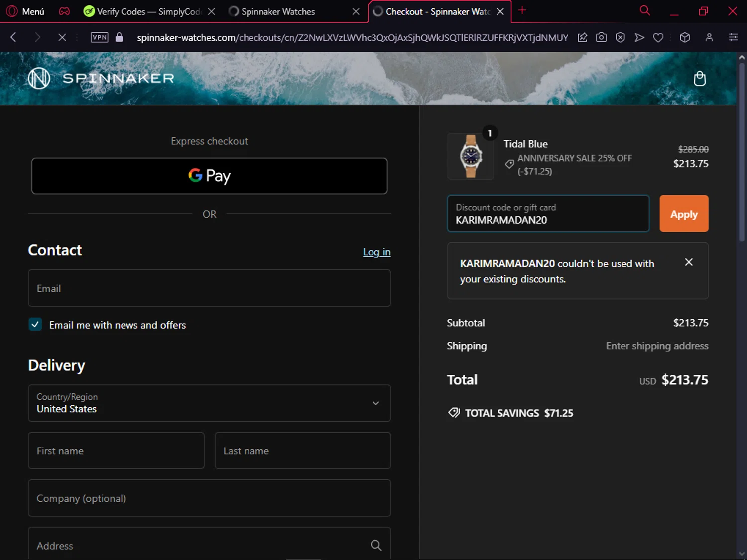Open the easy setup sliders icon
Screen dimensions: 747x560
733,37
